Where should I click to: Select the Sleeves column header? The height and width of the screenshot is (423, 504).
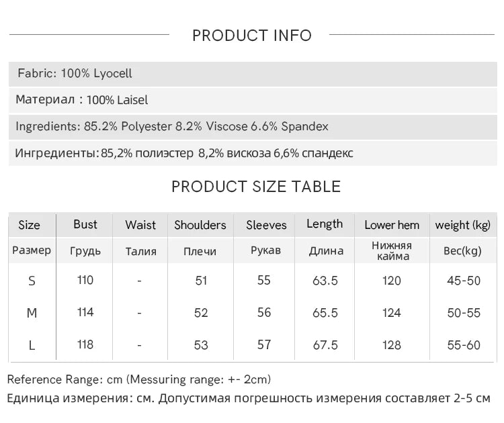pos(266,225)
